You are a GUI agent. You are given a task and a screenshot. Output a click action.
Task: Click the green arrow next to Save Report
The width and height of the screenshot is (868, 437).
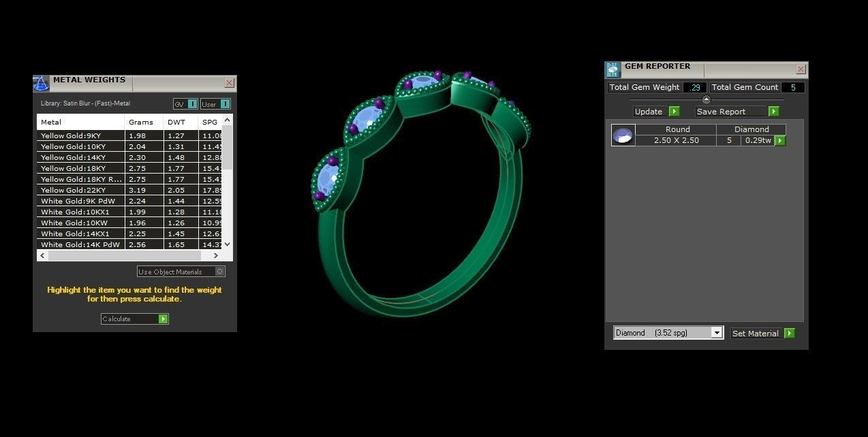pyautogui.click(x=773, y=111)
